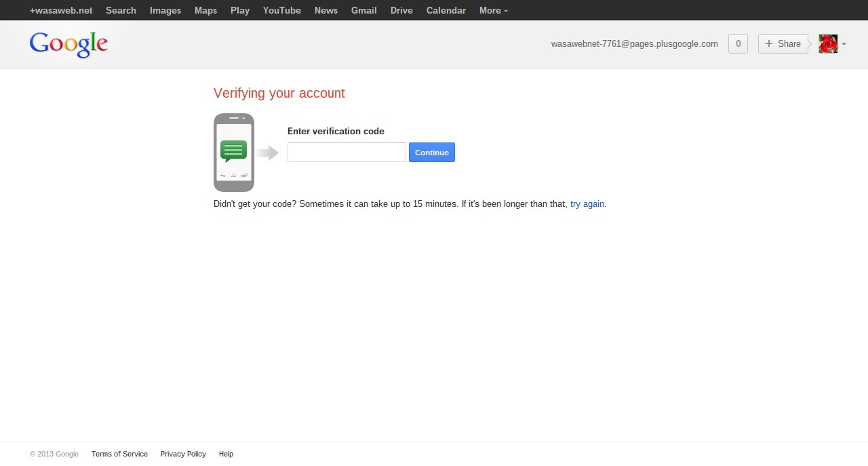Click the phone with message icon
The image size is (868, 466).
pyautogui.click(x=234, y=153)
